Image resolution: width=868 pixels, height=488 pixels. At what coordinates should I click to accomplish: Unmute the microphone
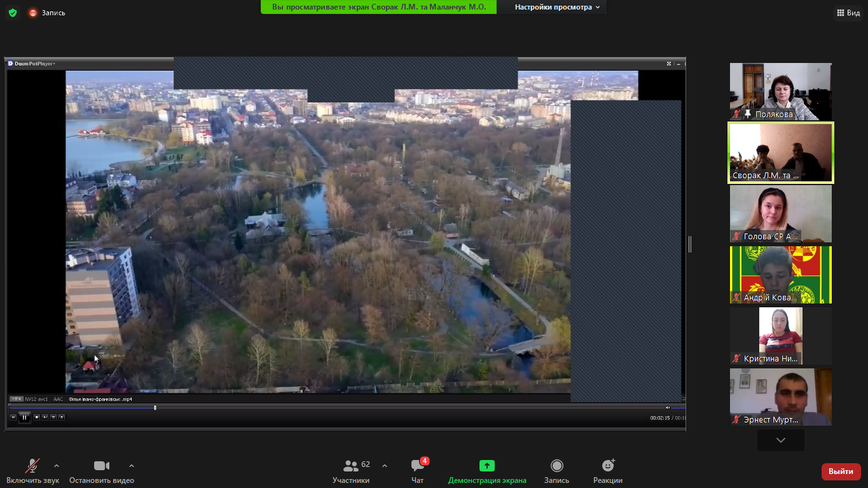(x=32, y=466)
